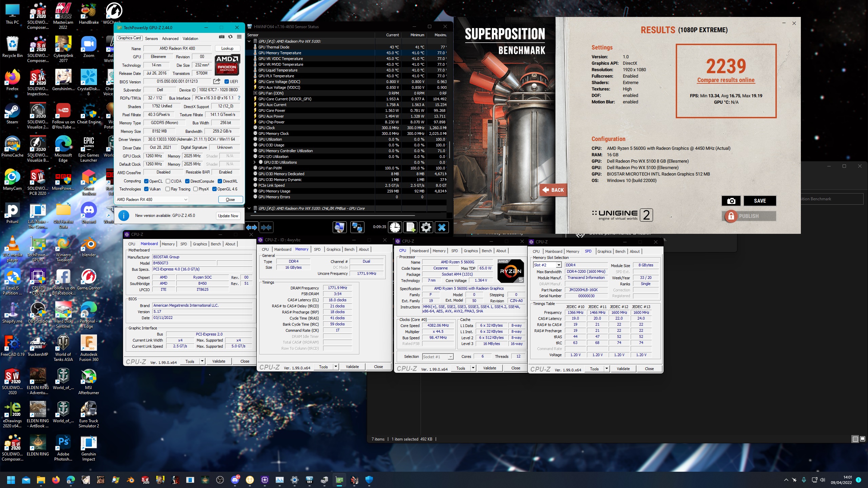Click HWiNFO blue X close sensors icon

(441, 227)
